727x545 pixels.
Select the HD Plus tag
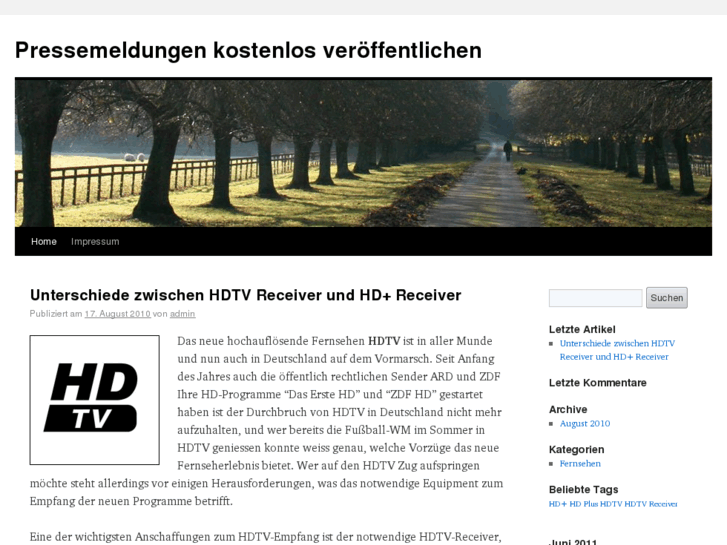pyautogui.click(x=584, y=504)
